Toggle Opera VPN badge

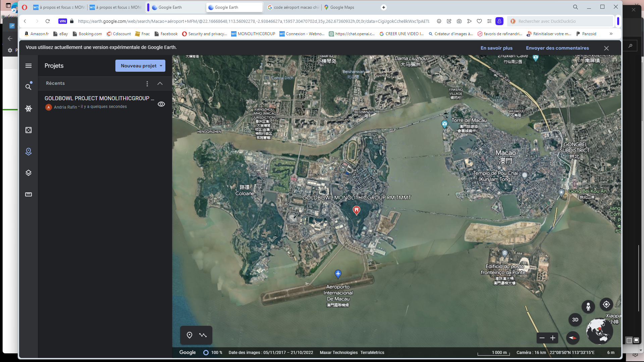click(63, 21)
